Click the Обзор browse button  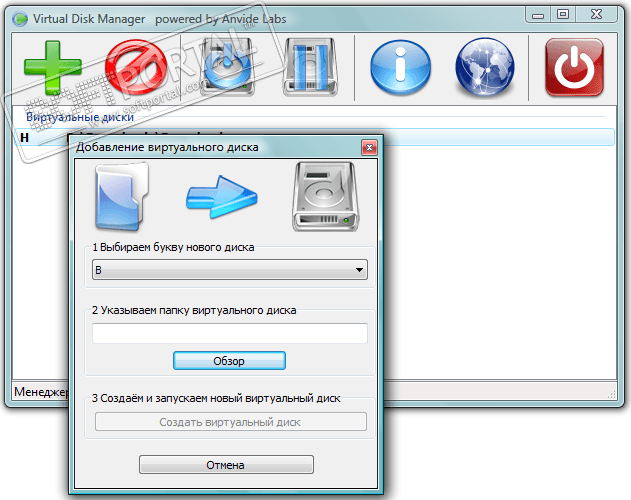point(229,361)
